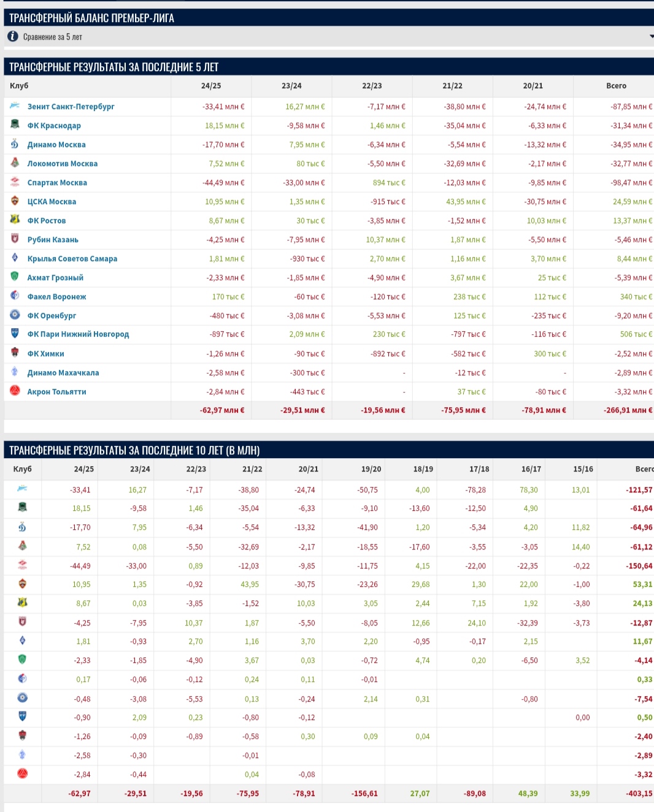Open the ФК Оренбург club link
Viewport: 654px width, 812px height.
pos(52,316)
